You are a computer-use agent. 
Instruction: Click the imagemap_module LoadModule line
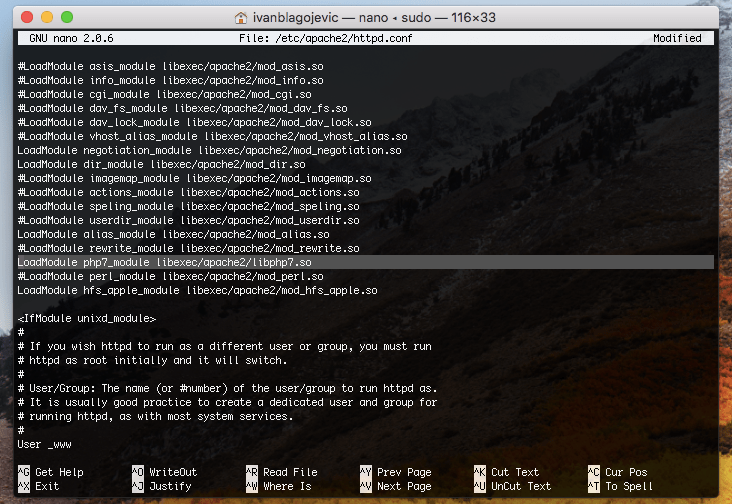click(x=195, y=178)
